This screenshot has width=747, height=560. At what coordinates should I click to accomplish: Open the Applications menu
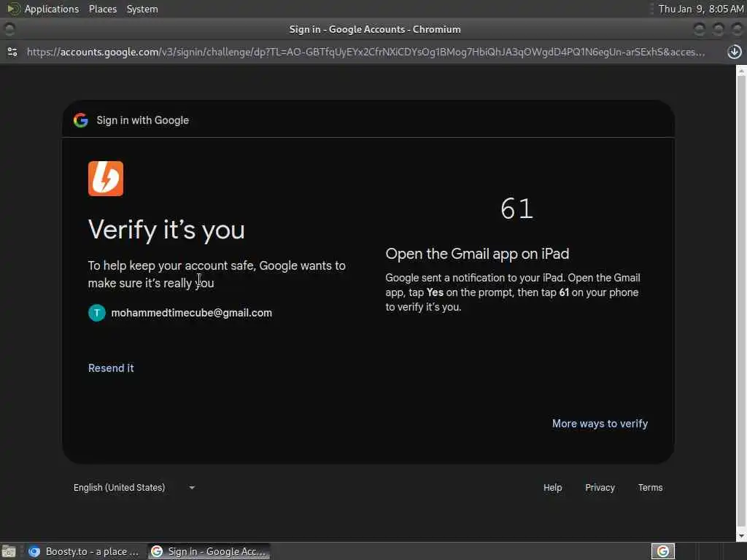point(52,9)
